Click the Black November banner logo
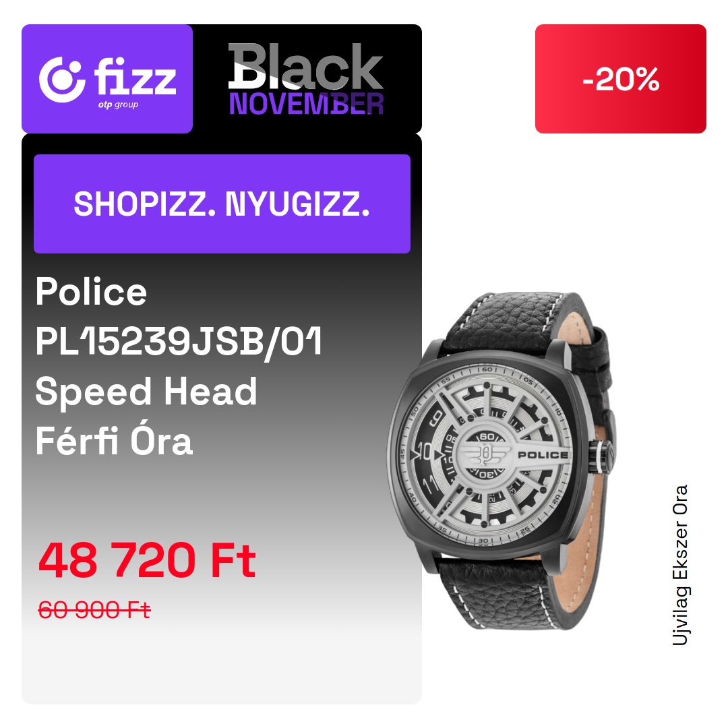 click(x=306, y=78)
